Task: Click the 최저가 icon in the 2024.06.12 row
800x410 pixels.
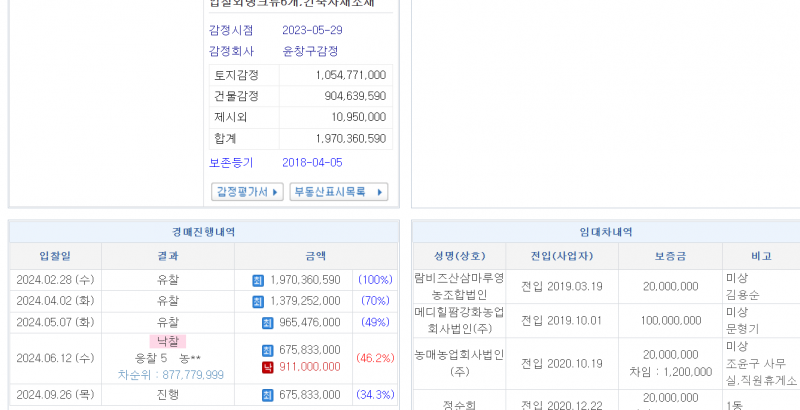Action: [x=267, y=350]
